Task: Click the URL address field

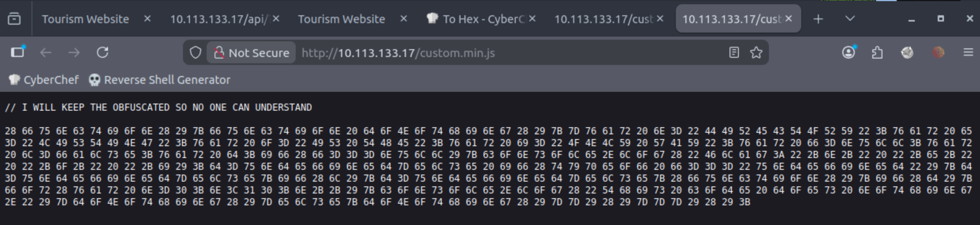Action: tap(505, 53)
